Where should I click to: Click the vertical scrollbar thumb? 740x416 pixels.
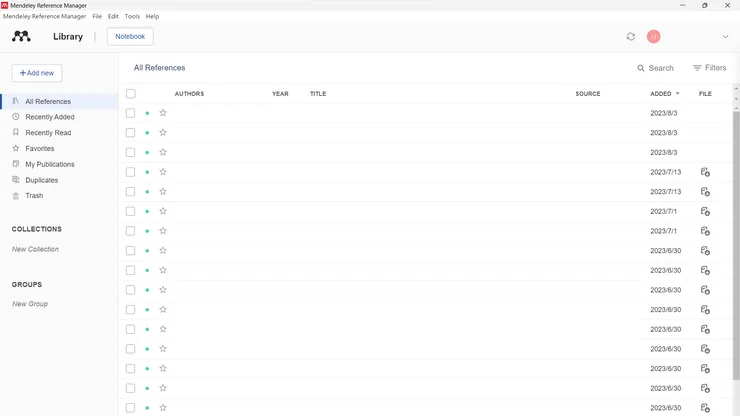tap(736, 246)
